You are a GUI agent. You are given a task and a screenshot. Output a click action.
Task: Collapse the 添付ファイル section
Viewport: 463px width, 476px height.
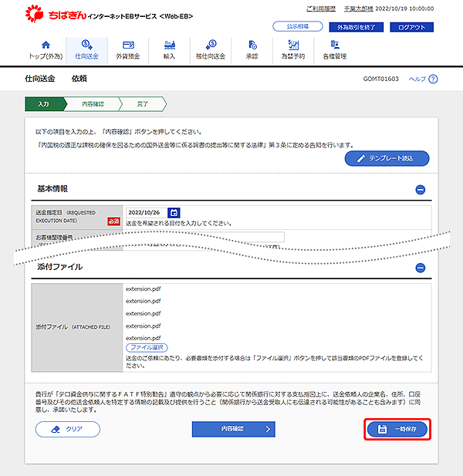click(x=421, y=268)
